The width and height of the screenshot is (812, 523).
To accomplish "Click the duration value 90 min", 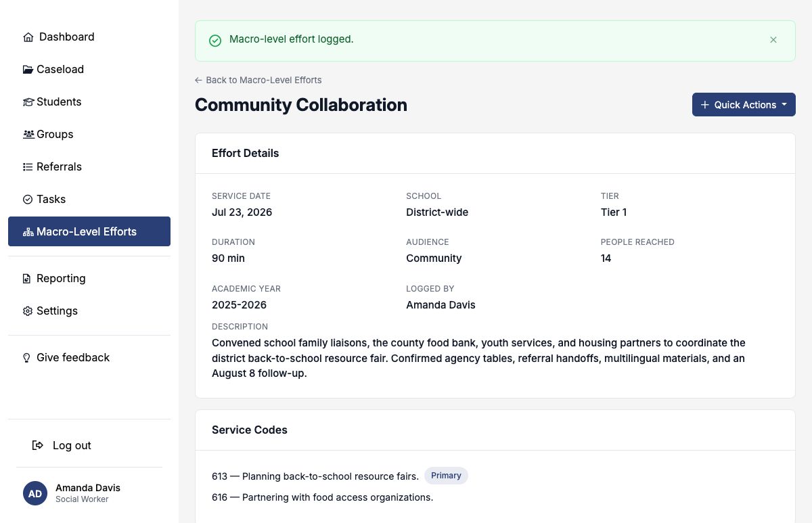I will coord(228,258).
